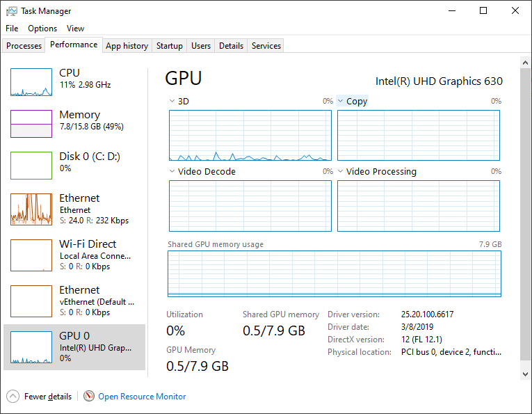The image size is (532, 414).
Task: Click the Copy engine utilization graph
Action: [419, 135]
